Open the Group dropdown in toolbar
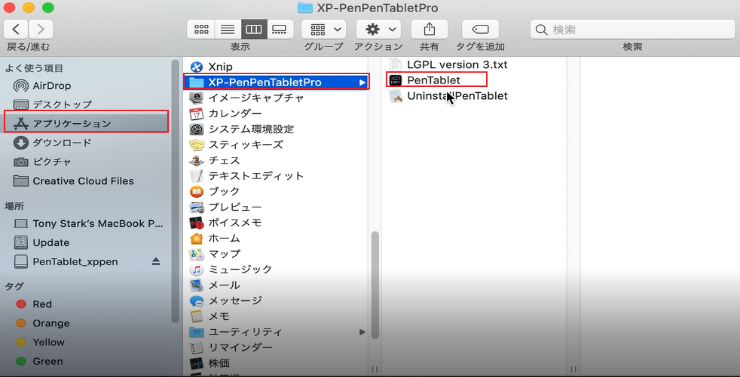The height and width of the screenshot is (377, 740). [324, 29]
